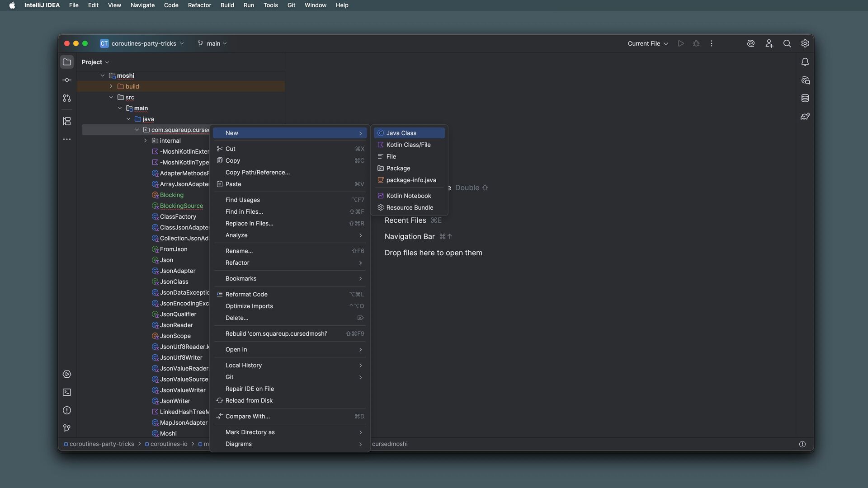The width and height of the screenshot is (868, 488).
Task: Open the More Actions vertical dots
Action: [x=712, y=43]
